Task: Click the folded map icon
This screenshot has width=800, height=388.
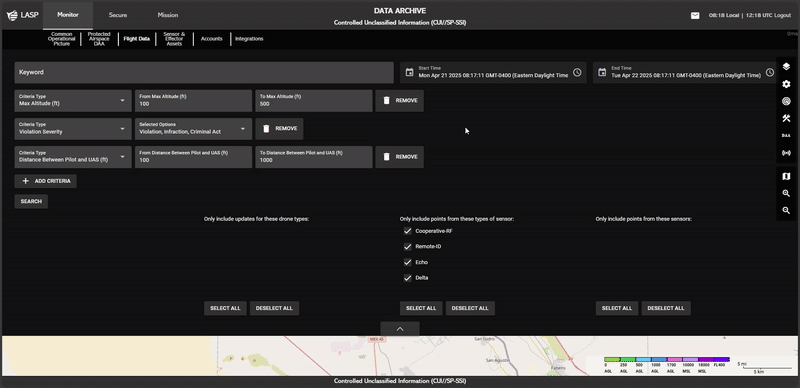Action: pyautogui.click(x=786, y=176)
